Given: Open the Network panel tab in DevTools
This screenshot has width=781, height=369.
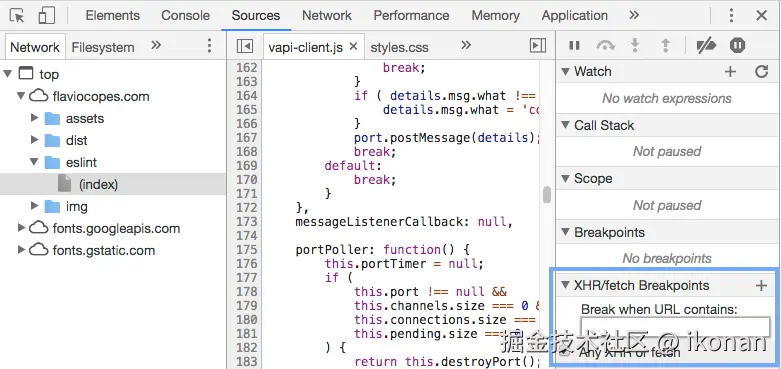Looking at the screenshot, I should [x=327, y=15].
